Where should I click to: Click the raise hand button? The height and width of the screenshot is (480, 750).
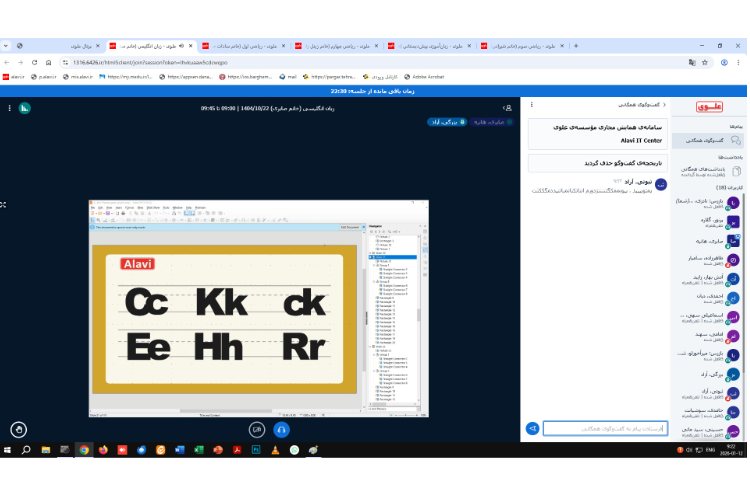18,429
